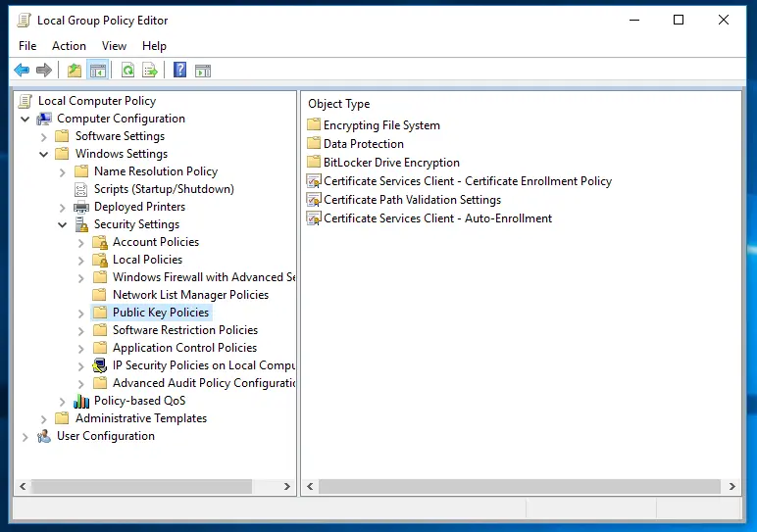Click the left pane horizontal scrollbar right arrow

click(287, 487)
